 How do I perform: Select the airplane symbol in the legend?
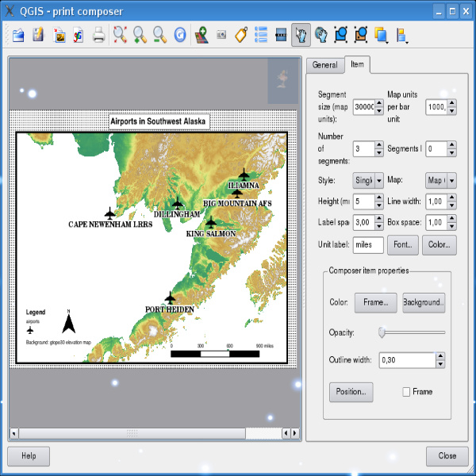click(x=30, y=330)
